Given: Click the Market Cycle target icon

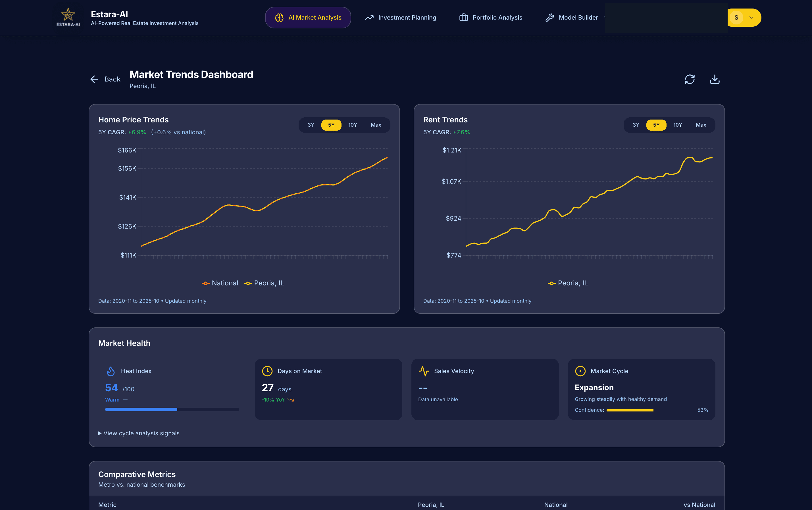Looking at the screenshot, I should click(x=580, y=371).
